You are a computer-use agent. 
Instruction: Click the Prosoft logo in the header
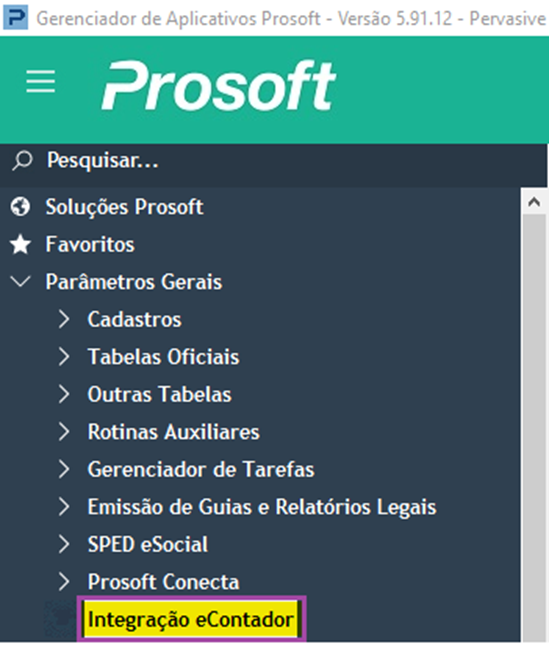[x=219, y=86]
